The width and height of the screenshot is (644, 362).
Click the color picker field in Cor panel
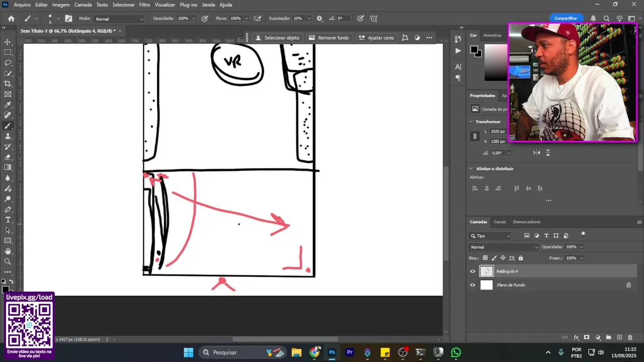point(496,62)
